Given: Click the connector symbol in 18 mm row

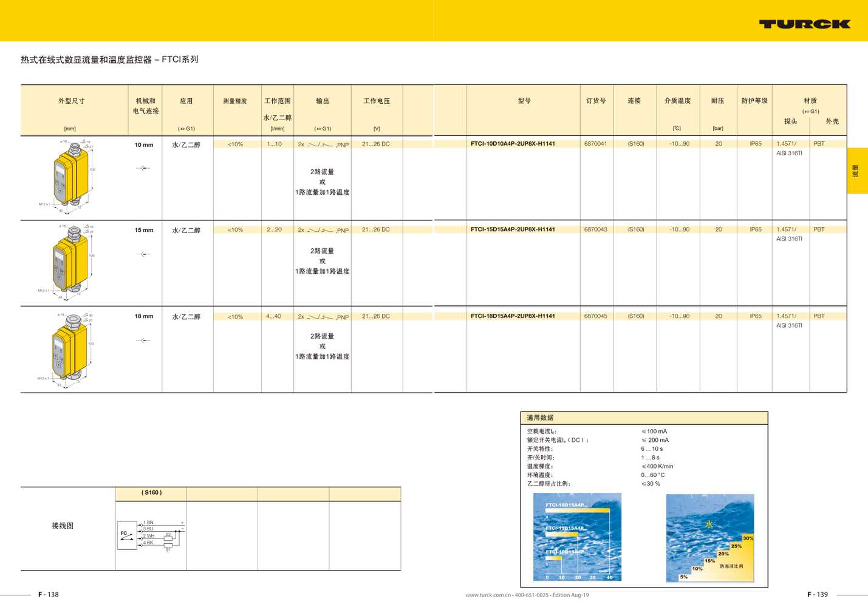Looking at the screenshot, I should pyautogui.click(x=143, y=340).
